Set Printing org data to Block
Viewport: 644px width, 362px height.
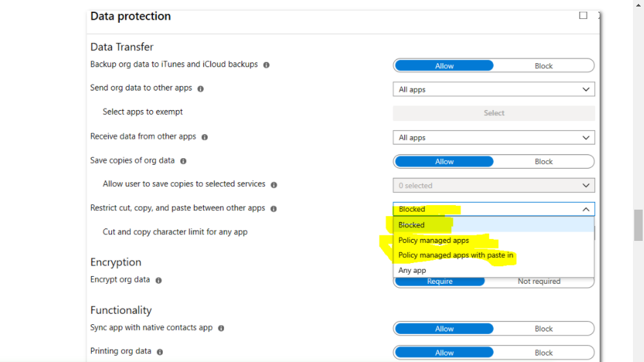tap(543, 353)
